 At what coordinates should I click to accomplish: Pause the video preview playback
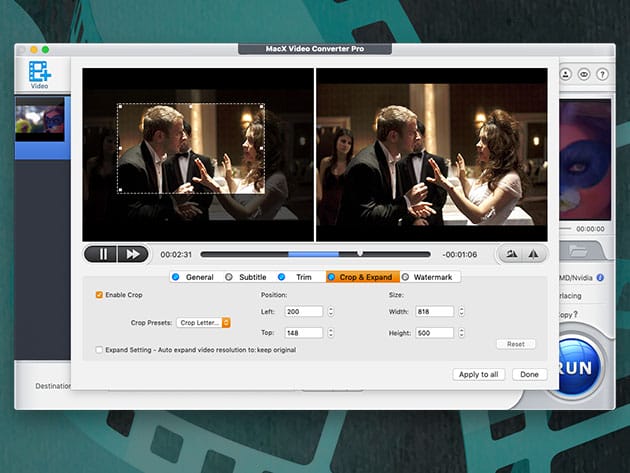pos(102,254)
